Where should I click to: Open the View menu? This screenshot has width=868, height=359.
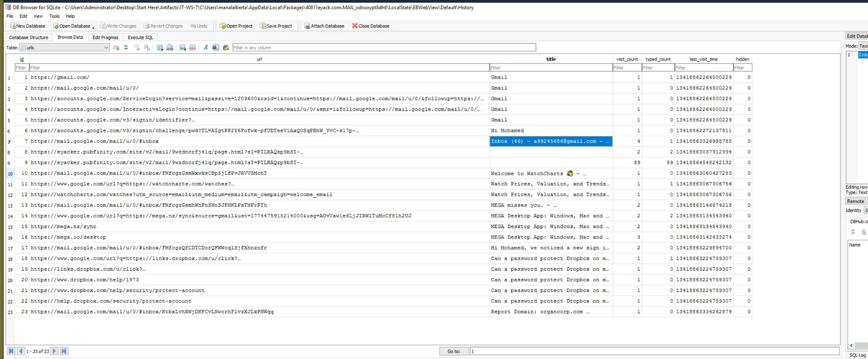(38, 16)
